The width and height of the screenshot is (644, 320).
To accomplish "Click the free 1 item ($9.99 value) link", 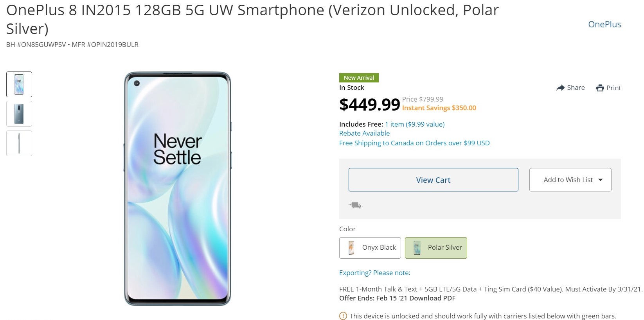I will 414,124.
